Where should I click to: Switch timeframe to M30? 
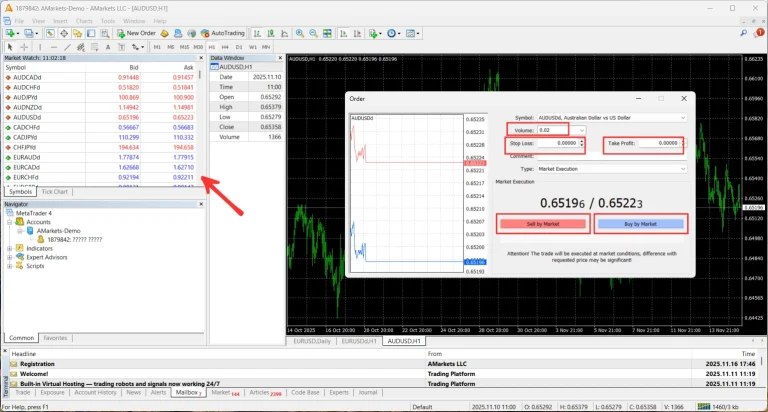tap(198, 47)
